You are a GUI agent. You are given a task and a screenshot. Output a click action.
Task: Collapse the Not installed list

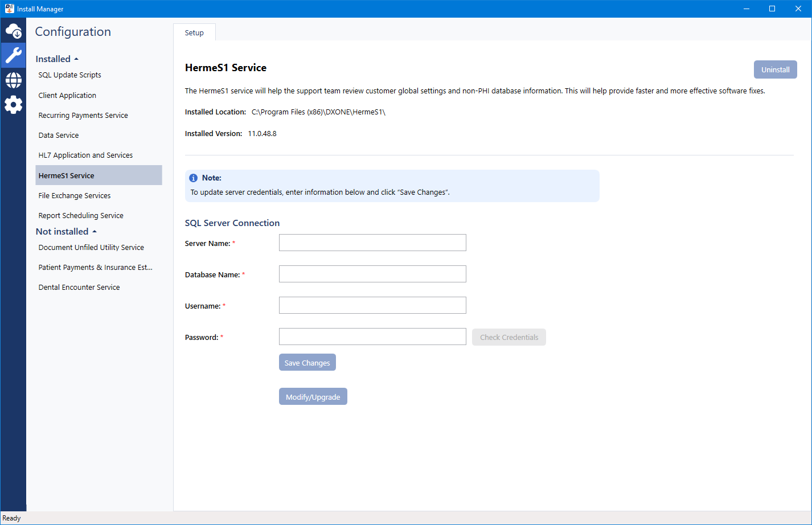click(66, 232)
